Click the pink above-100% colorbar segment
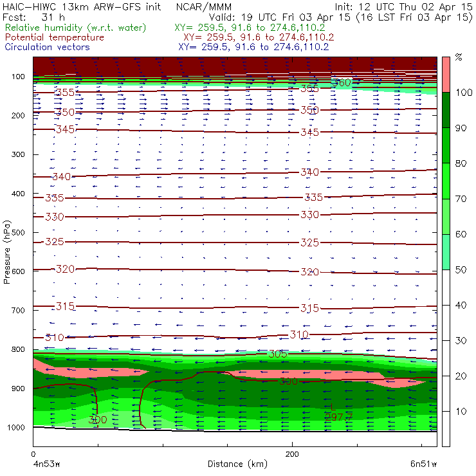Image resolution: width=476 pixels, height=476 pixels. (446, 75)
